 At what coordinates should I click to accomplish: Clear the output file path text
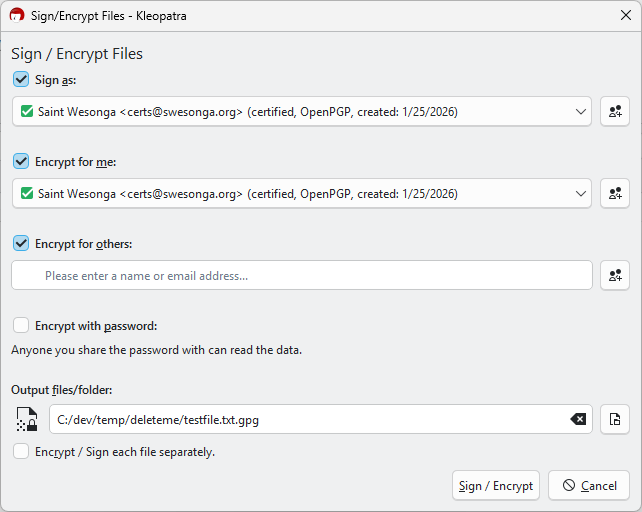tap(578, 420)
